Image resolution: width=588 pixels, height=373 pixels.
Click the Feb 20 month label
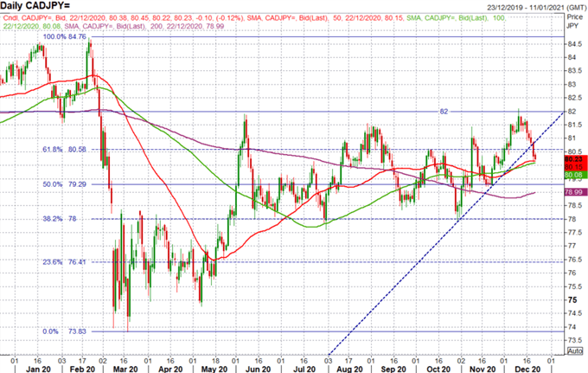(82, 369)
